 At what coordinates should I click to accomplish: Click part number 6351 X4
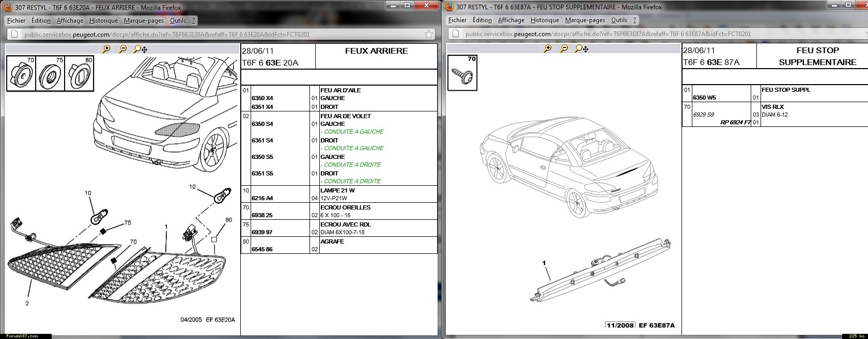[262, 107]
